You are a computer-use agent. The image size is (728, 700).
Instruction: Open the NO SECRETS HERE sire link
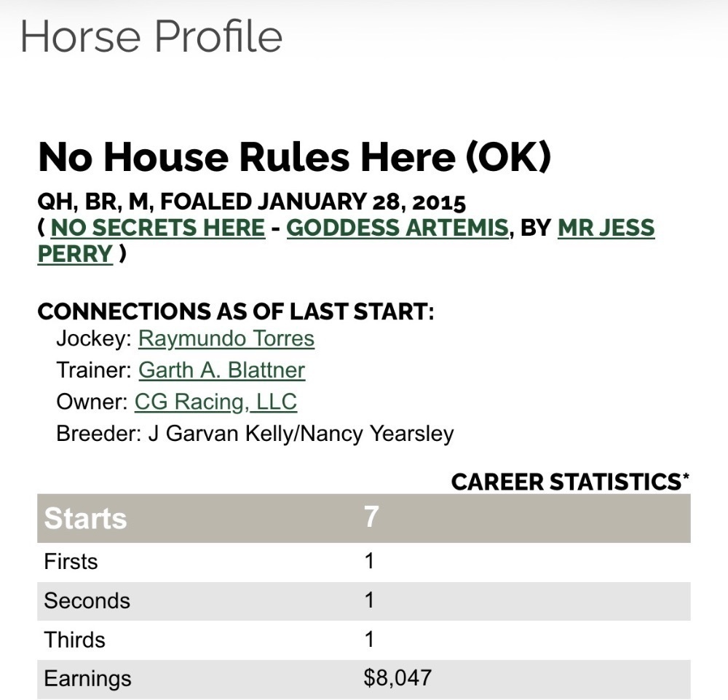157,228
